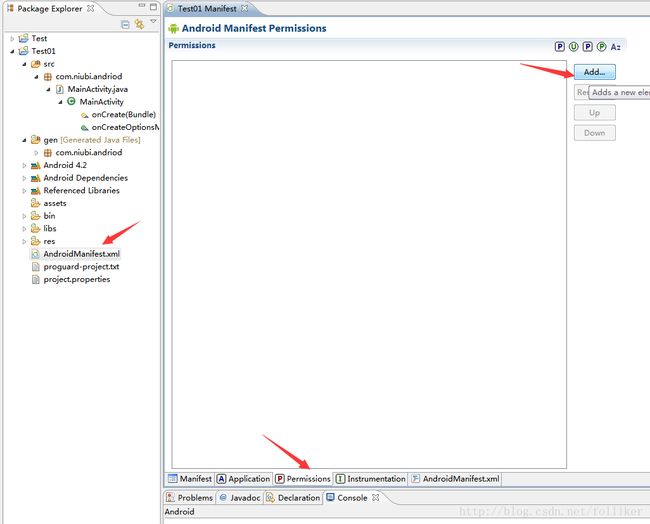Expand the bin folder
The width and height of the screenshot is (650, 524).
pos(24,216)
